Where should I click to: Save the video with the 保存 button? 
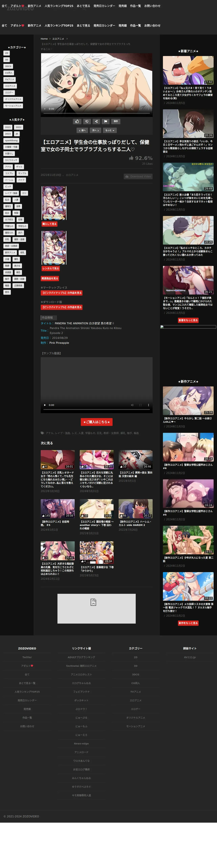coord(116,121)
